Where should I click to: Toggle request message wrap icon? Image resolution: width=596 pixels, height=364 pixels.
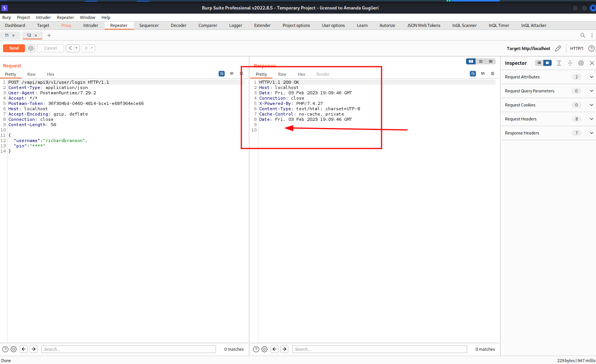[222, 73]
